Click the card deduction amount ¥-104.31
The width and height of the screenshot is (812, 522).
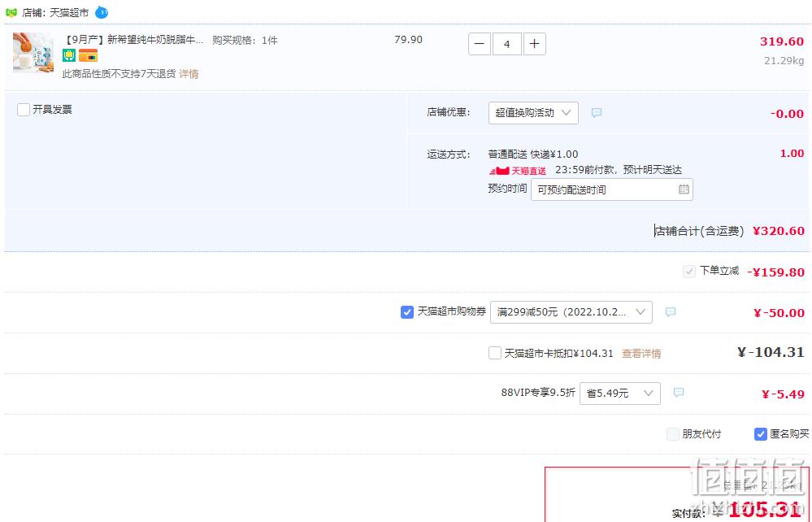771,352
